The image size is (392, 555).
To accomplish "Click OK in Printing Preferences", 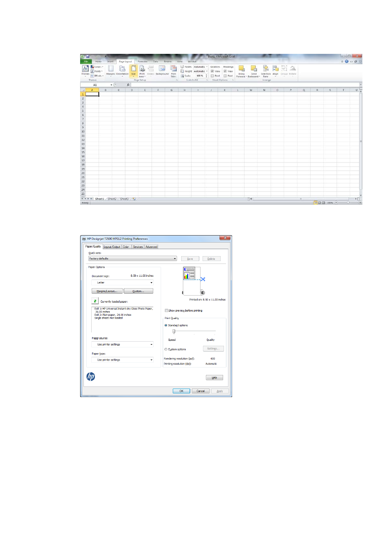I will (x=181, y=391).
